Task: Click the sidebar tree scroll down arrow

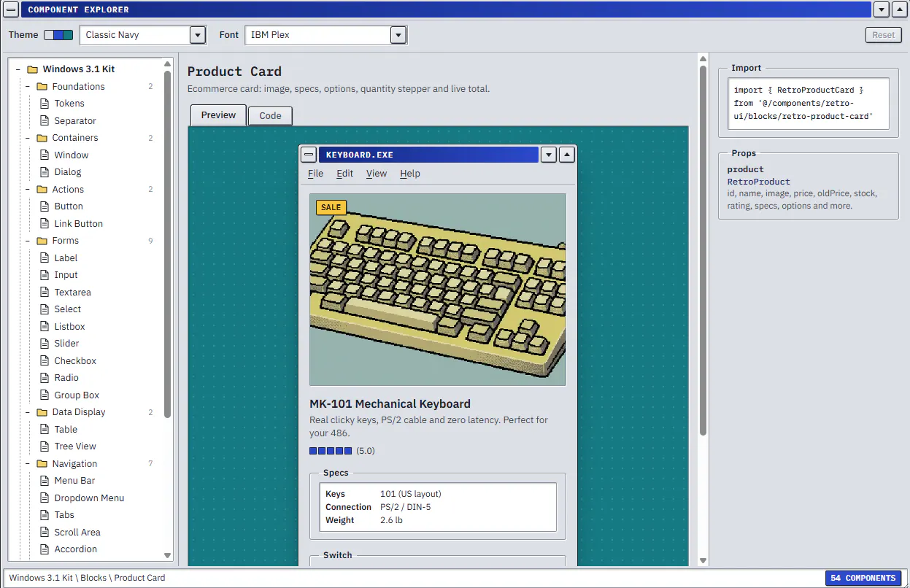Action: pyautogui.click(x=167, y=555)
